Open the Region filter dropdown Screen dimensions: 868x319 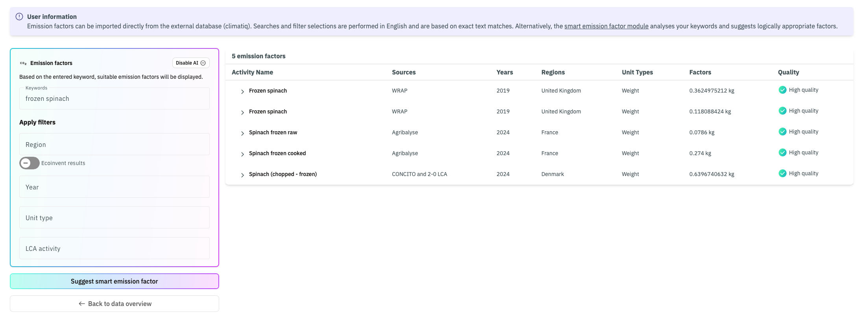pos(114,145)
